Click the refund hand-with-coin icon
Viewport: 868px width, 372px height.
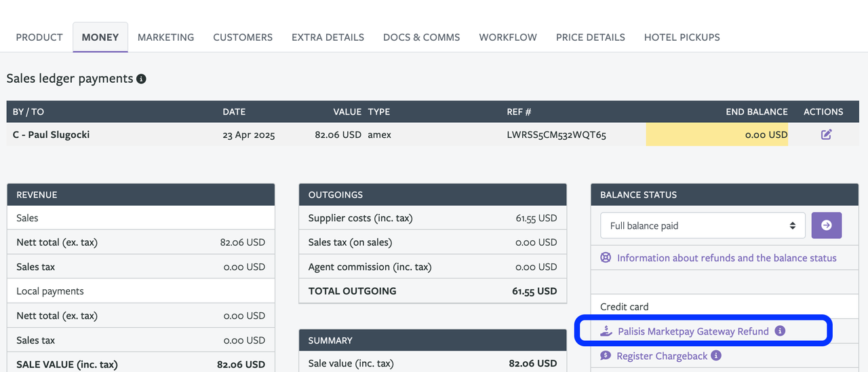pos(606,331)
